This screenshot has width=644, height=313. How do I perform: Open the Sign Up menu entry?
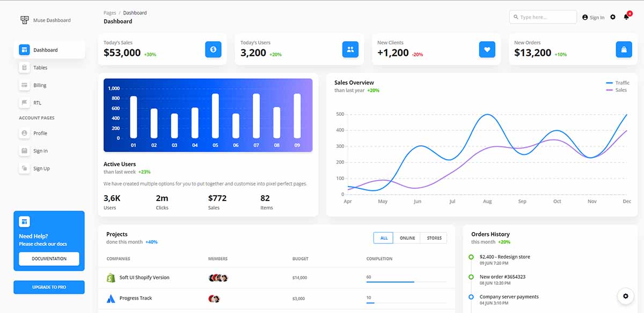tap(24, 168)
